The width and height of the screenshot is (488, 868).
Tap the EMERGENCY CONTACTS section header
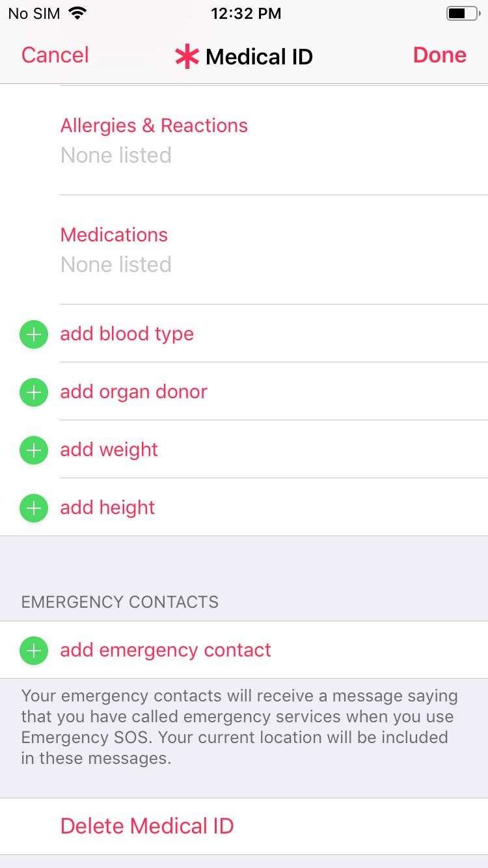[119, 602]
